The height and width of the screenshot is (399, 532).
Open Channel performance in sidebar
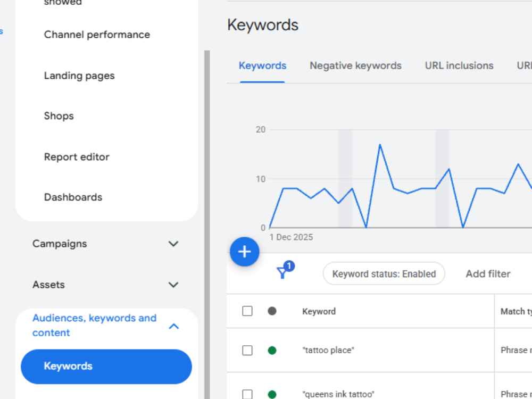click(x=97, y=35)
